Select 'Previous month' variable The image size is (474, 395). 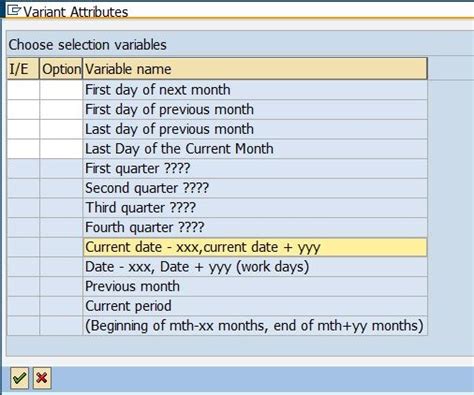(x=255, y=286)
